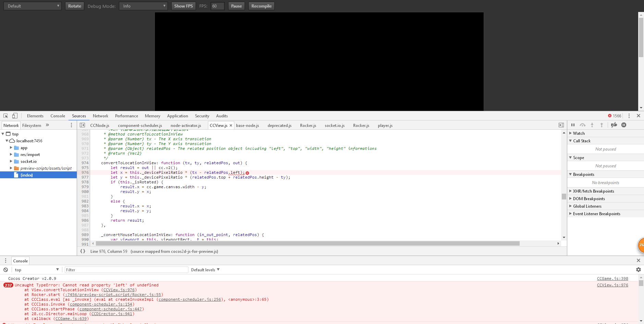Show more navigator tabs chevron

(47, 125)
